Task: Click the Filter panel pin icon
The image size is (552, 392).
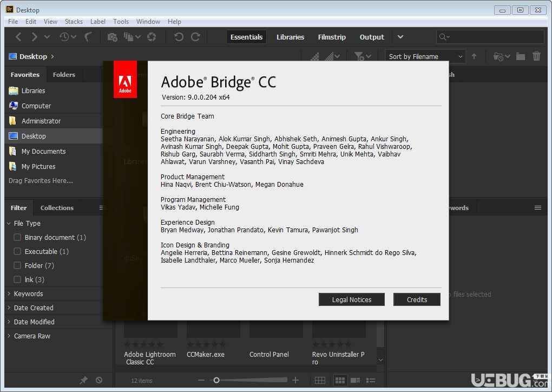Action: (x=83, y=380)
